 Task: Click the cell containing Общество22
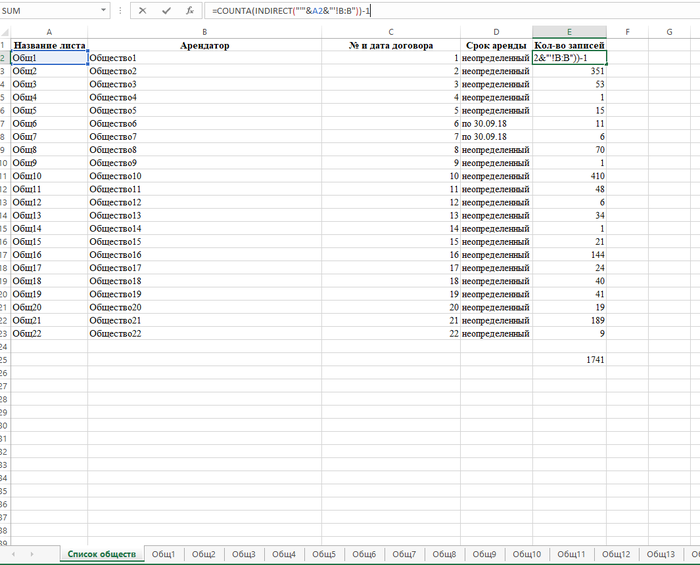coord(204,333)
